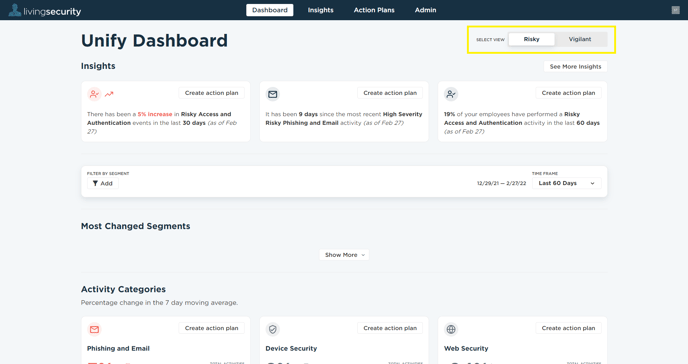This screenshot has width=688, height=364.
Task: Click the Web Security category title
Action: click(466, 349)
